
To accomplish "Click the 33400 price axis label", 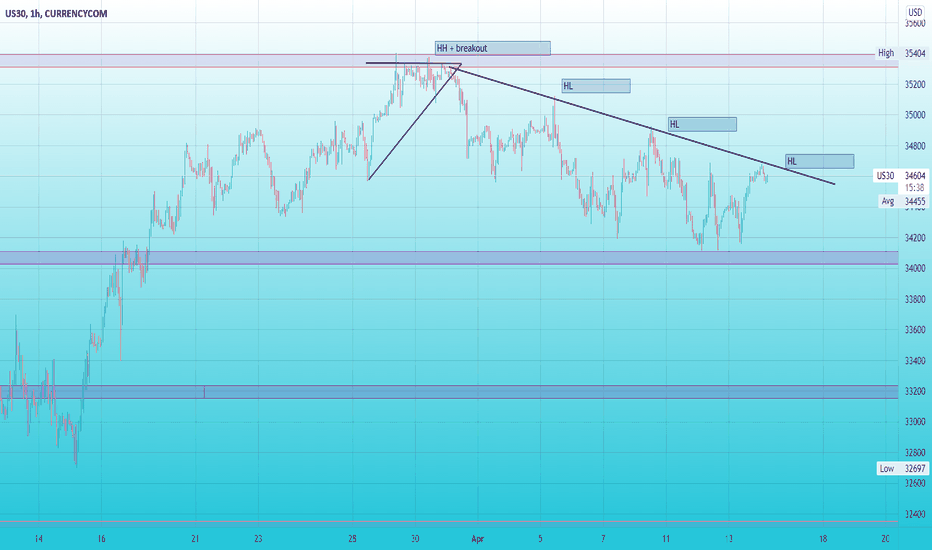I will [915, 360].
